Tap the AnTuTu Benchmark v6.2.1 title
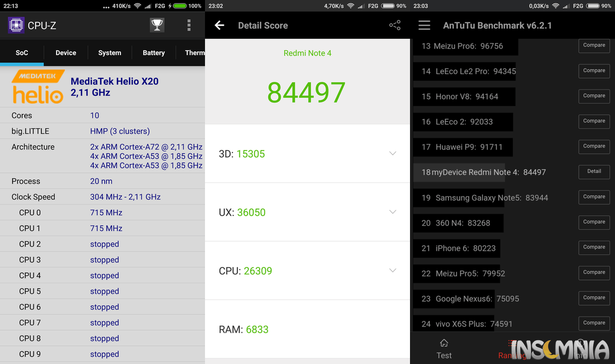The width and height of the screenshot is (615, 364). tap(498, 25)
